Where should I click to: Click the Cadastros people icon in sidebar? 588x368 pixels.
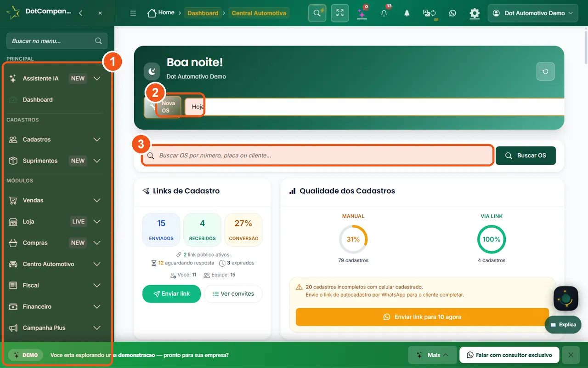pos(13,139)
